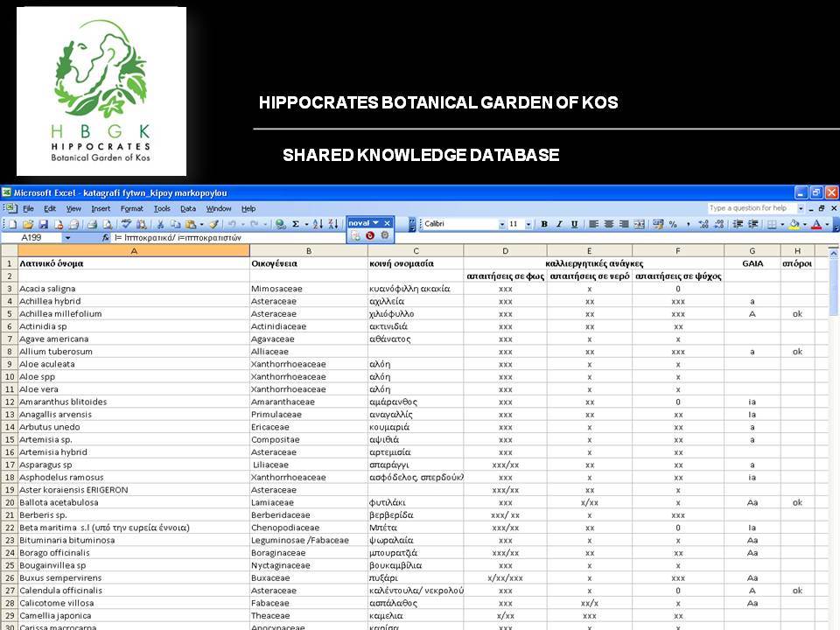
Task: Expand the noval toolbar options arrow
Action: click(376, 223)
